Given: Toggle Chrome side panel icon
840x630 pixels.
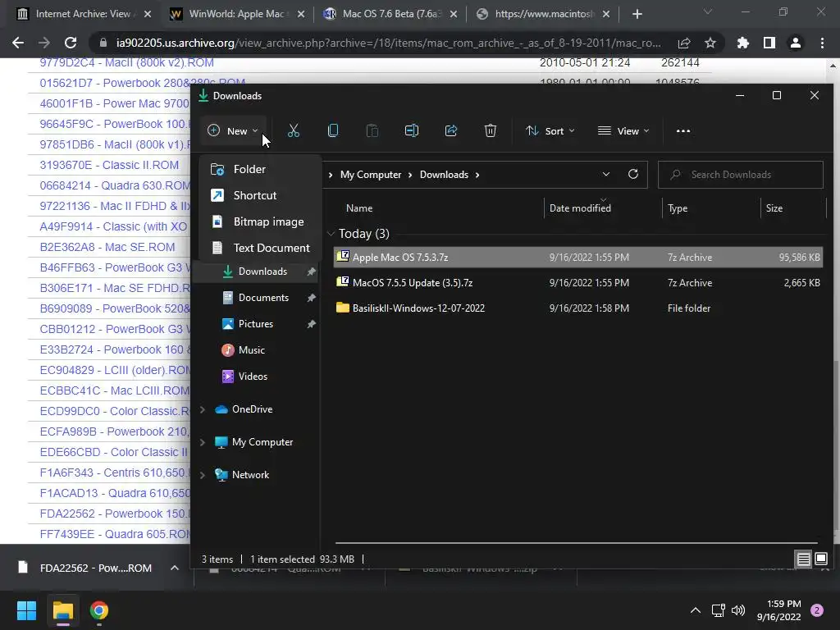Looking at the screenshot, I should pyautogui.click(x=769, y=43).
